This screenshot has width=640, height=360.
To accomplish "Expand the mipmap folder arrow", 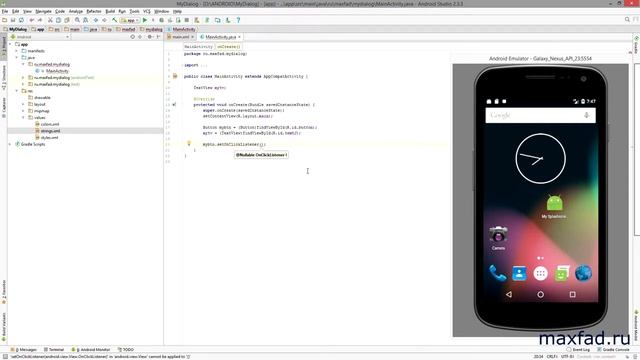I will (x=23, y=111).
